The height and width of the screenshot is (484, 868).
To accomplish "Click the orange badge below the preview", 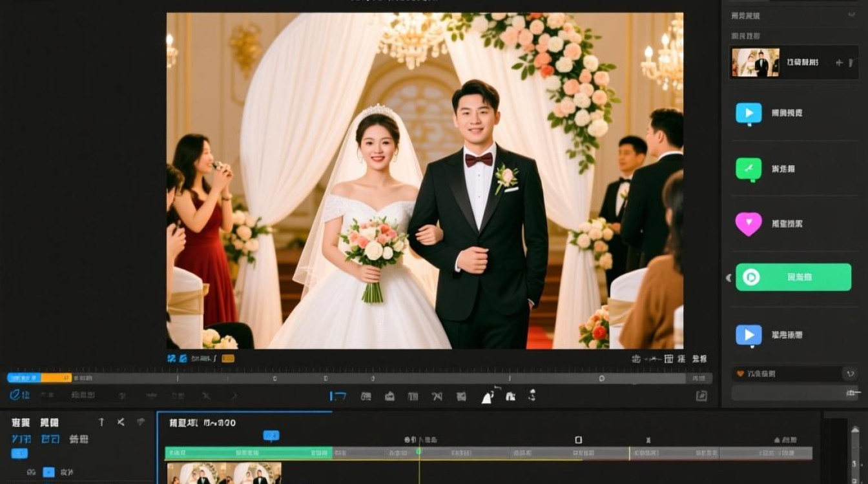I will (x=228, y=358).
